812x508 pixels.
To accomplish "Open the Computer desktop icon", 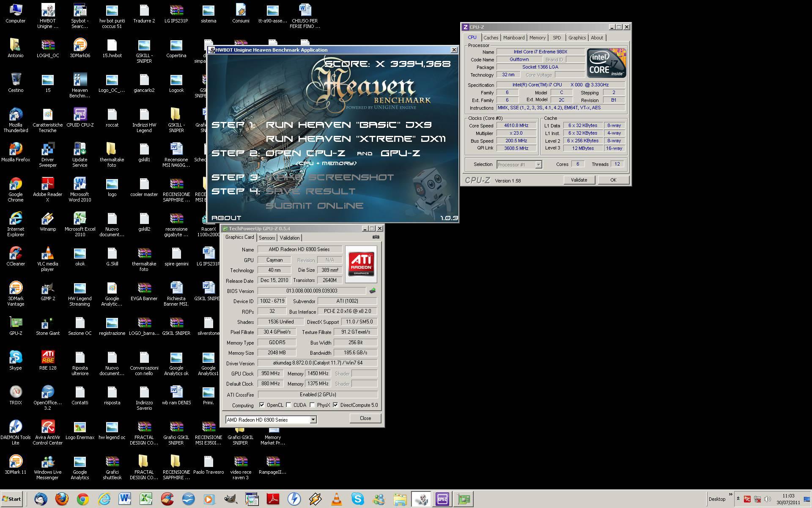I will (16, 13).
